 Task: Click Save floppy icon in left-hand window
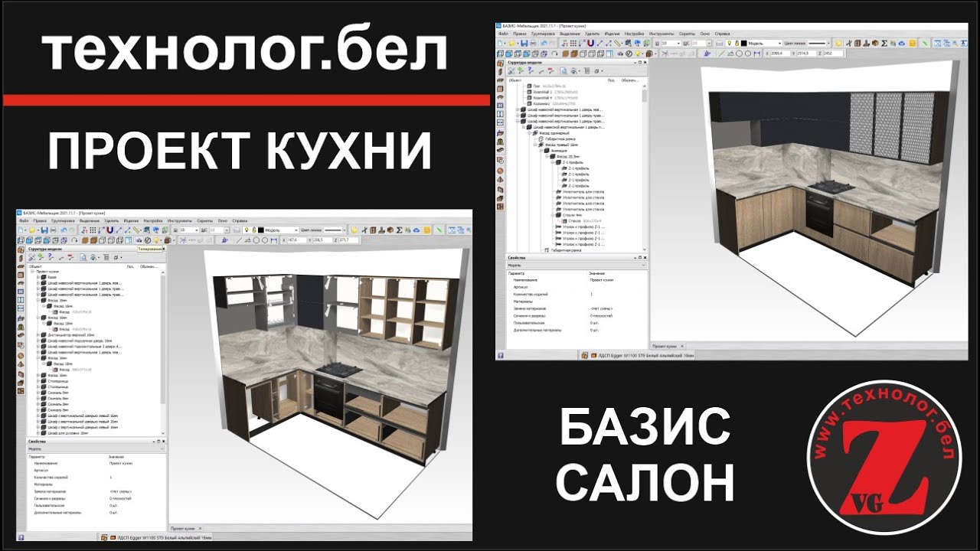tap(44, 230)
